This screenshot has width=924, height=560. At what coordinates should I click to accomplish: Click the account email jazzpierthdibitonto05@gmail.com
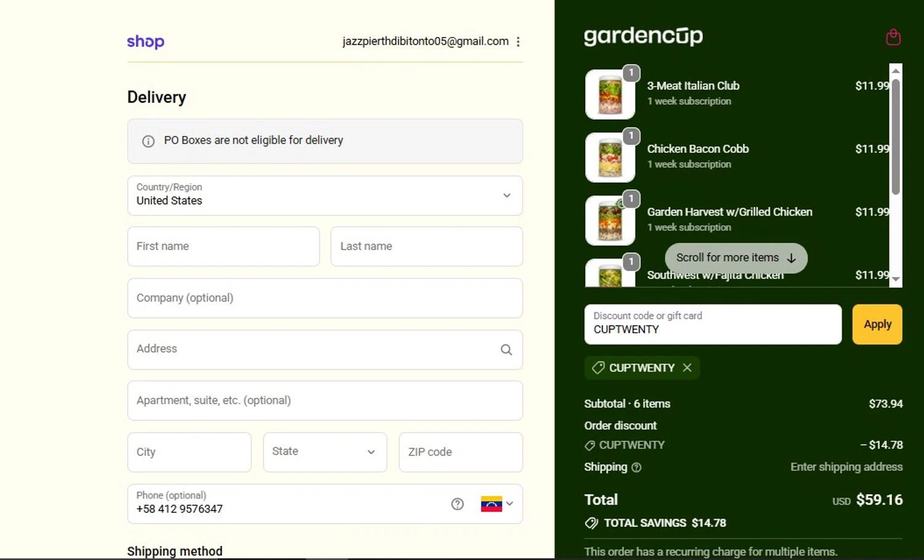tap(426, 41)
